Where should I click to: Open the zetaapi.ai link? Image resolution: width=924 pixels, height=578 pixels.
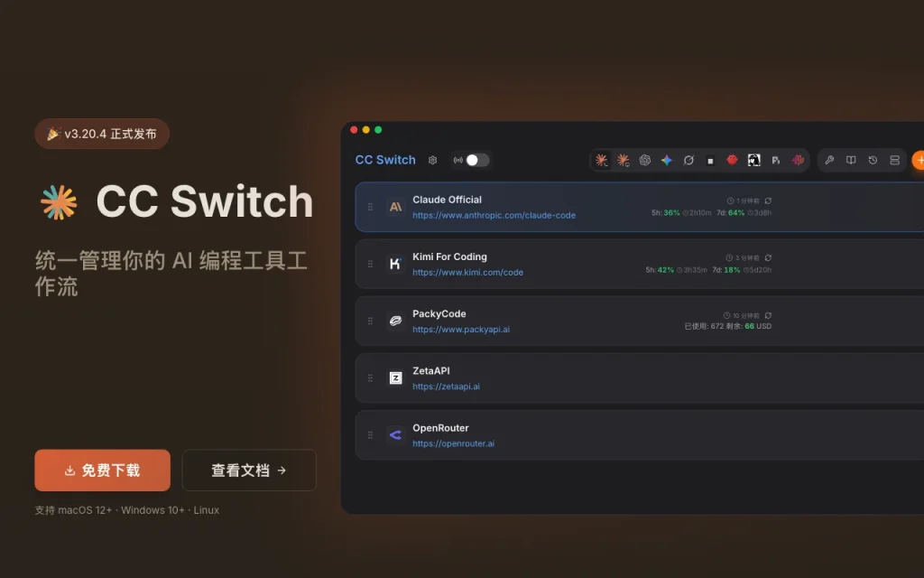point(446,387)
